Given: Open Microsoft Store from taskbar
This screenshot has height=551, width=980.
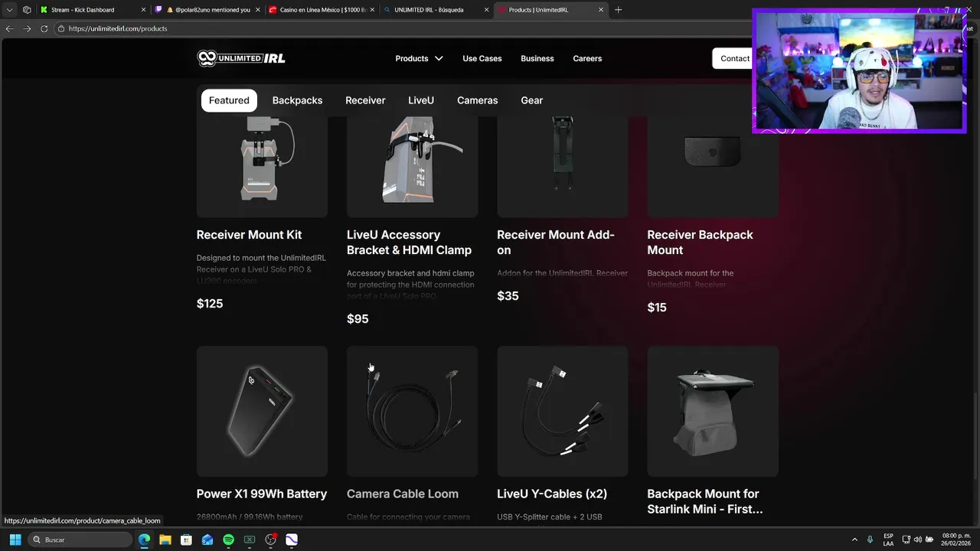Looking at the screenshot, I should click(x=186, y=540).
